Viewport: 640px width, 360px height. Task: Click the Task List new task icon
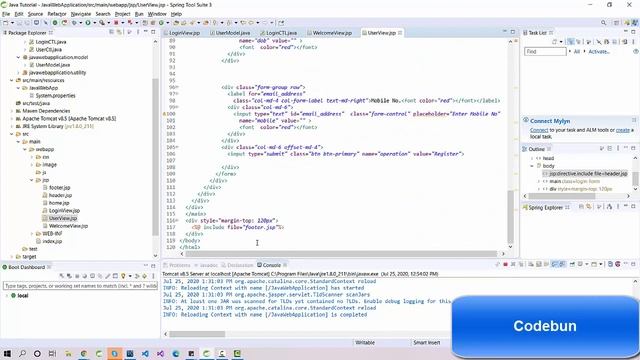click(x=555, y=42)
